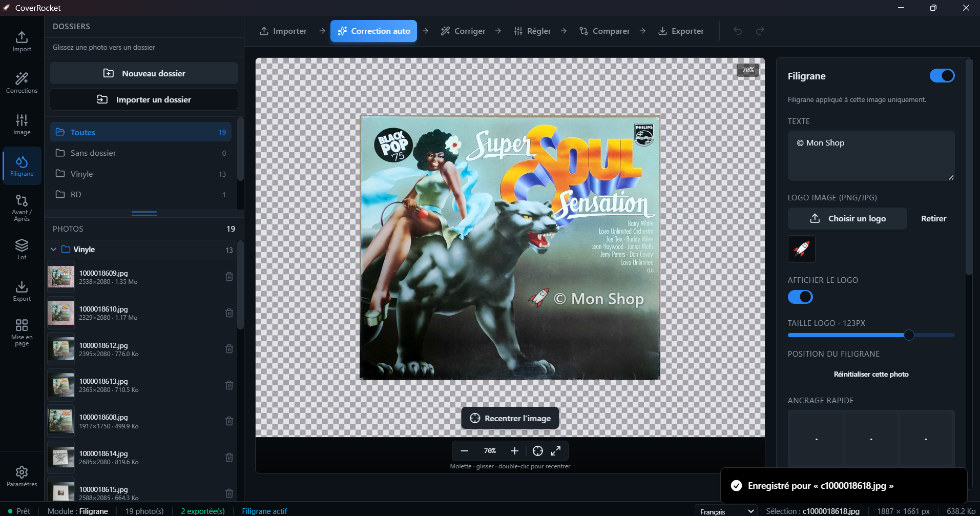Screen dimensions: 980x516
Task: Click the watermark text field containing © Mon Shop
Action: click(x=871, y=155)
